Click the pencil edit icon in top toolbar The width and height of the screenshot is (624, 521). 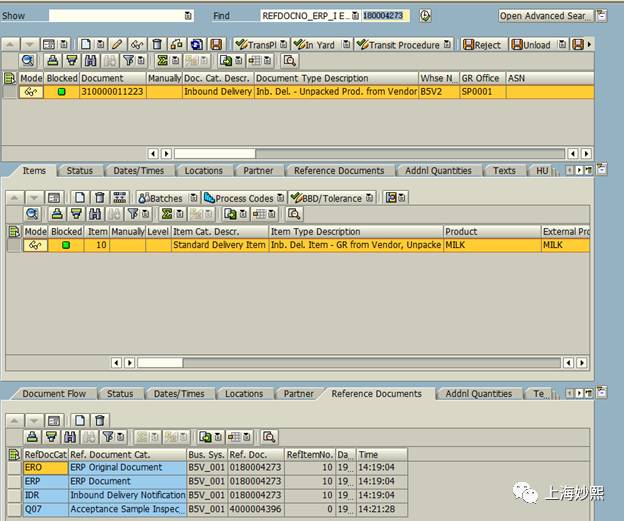119,45
